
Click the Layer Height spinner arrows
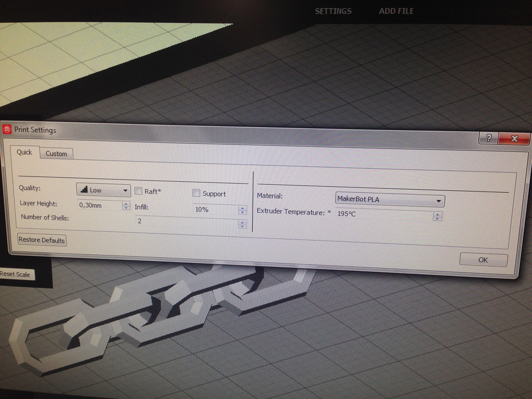126,206
